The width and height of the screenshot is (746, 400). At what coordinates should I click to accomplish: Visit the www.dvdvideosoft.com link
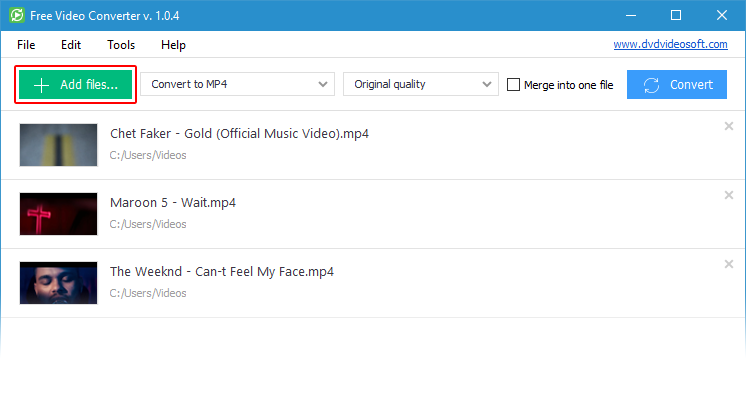[x=670, y=44]
